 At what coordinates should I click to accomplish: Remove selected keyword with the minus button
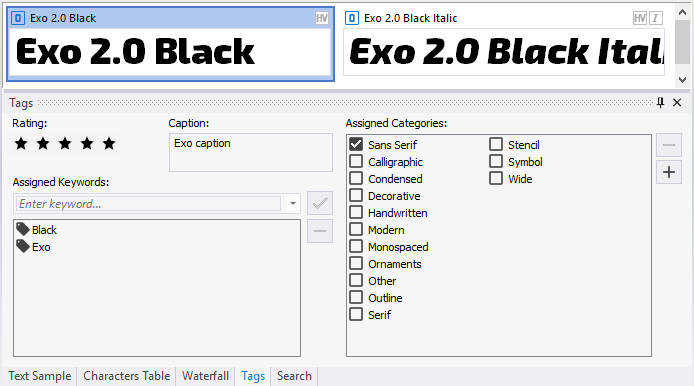point(320,231)
